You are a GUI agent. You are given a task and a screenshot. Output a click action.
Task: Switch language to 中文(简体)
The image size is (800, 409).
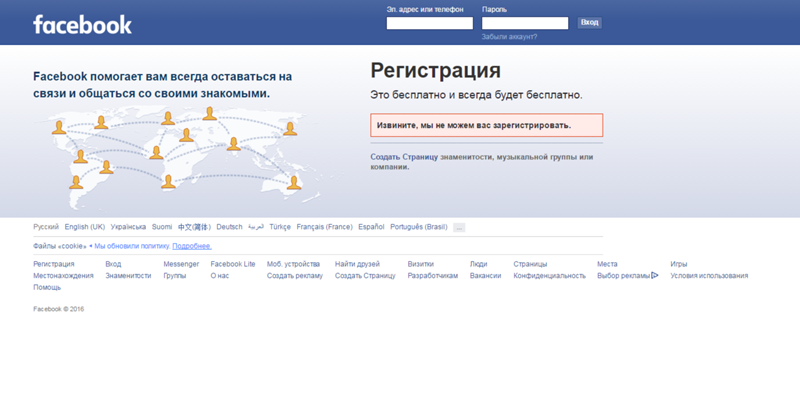(x=194, y=227)
